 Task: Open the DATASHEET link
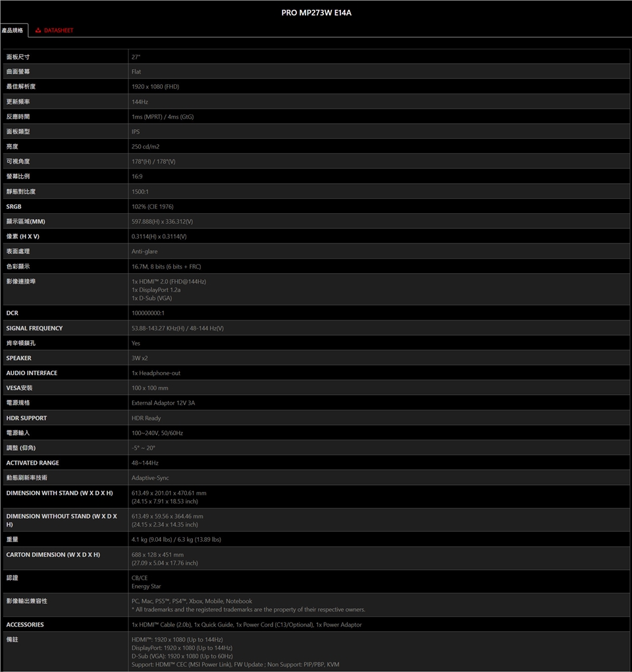pyautogui.click(x=59, y=30)
